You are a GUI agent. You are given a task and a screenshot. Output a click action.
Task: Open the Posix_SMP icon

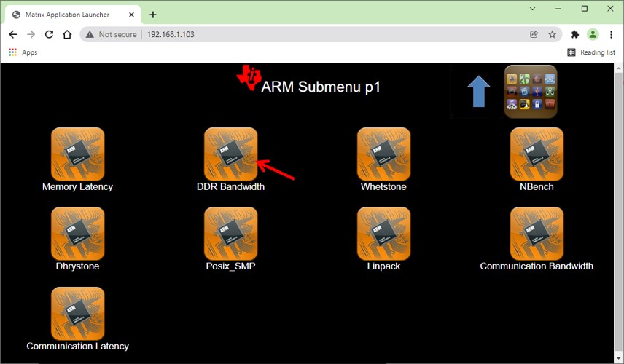[230, 234]
